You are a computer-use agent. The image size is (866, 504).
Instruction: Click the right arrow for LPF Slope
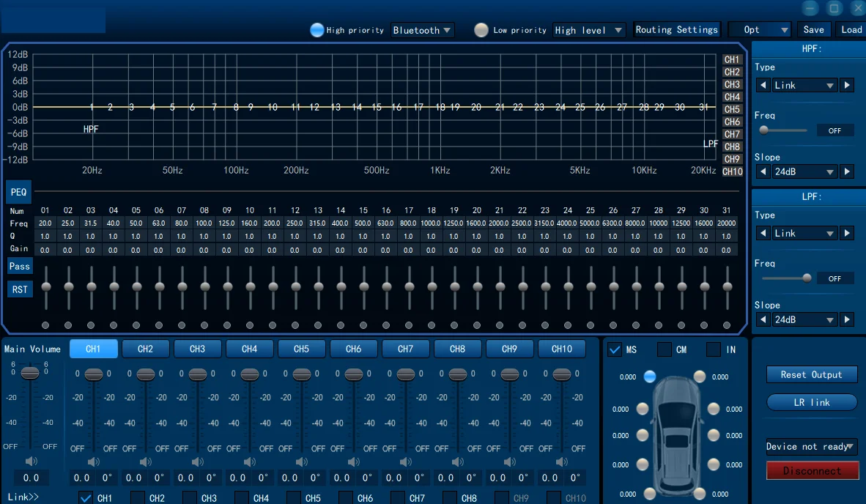[847, 319]
